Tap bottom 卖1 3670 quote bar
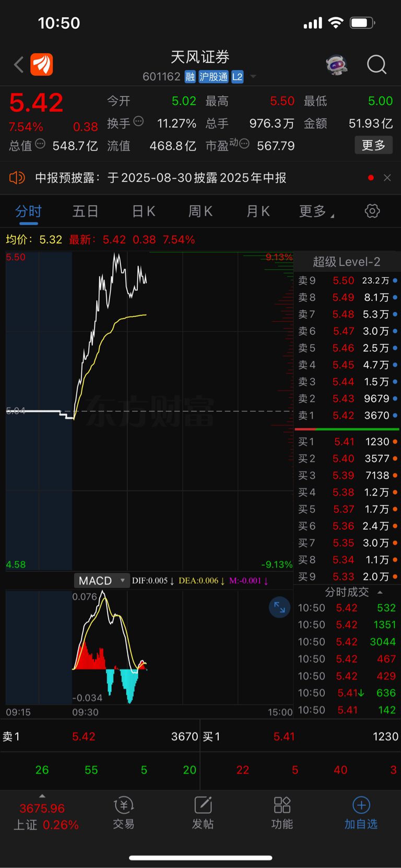 coord(100,736)
